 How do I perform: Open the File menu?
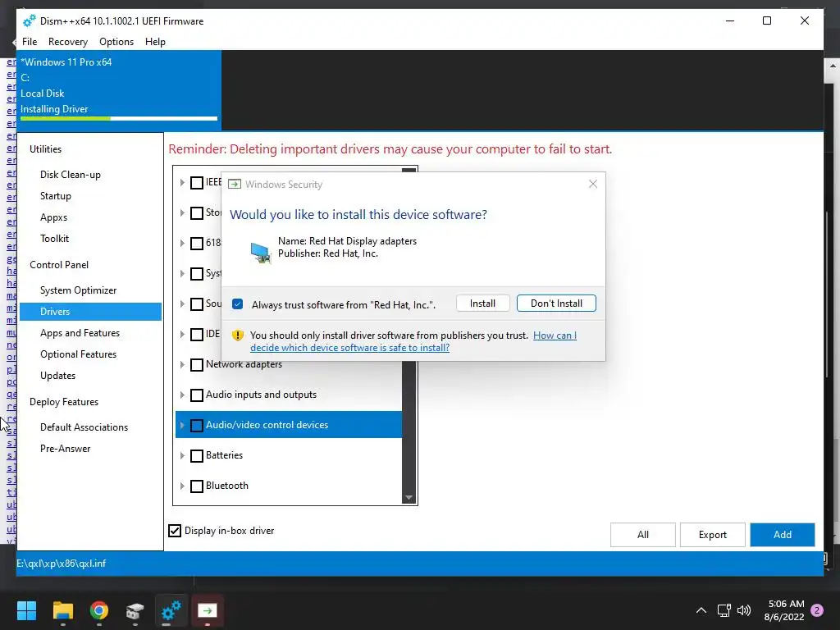tap(30, 42)
